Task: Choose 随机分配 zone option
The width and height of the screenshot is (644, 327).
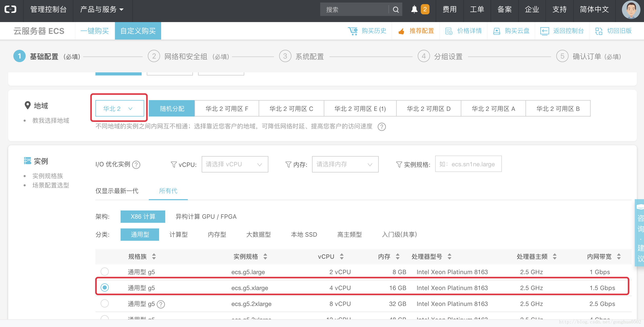Action: pyautogui.click(x=172, y=109)
